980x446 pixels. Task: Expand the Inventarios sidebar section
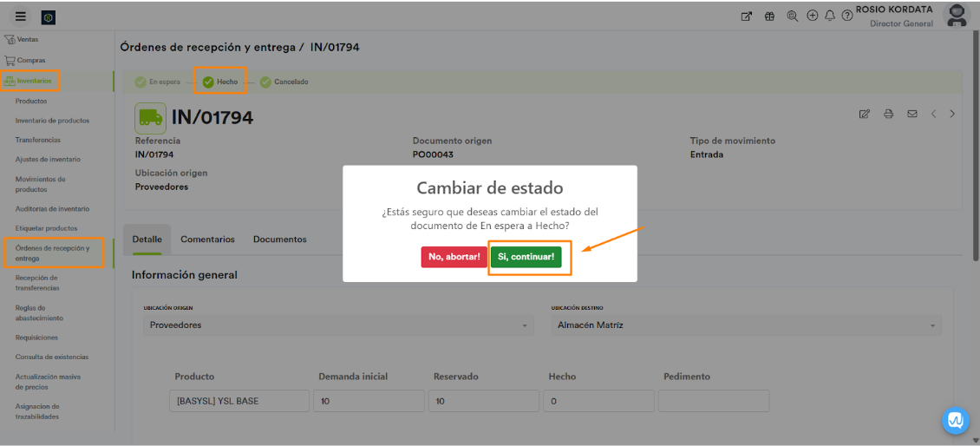pos(34,81)
